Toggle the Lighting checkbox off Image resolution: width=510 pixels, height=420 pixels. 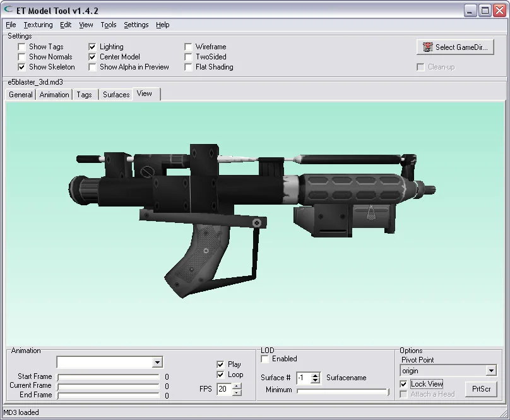92,47
